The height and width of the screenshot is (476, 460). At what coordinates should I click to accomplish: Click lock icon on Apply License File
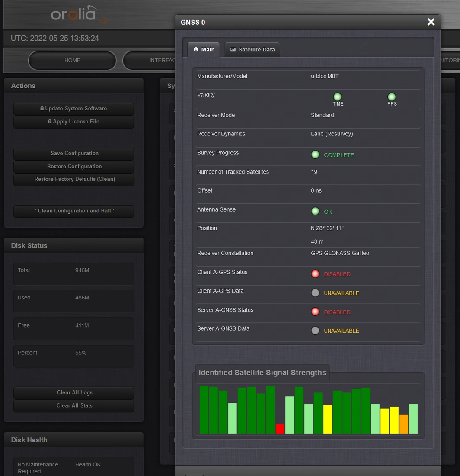[50, 122]
